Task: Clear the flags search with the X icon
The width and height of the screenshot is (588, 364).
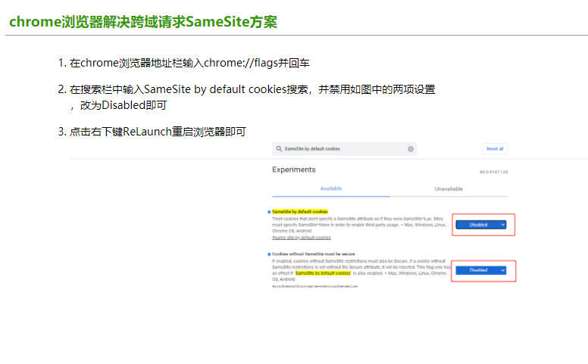Action: pos(411,149)
